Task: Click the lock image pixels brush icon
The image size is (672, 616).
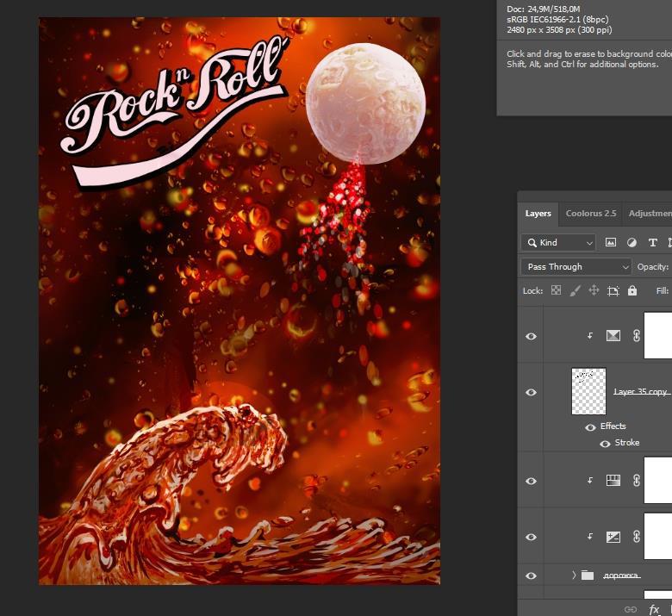Action: (575, 291)
